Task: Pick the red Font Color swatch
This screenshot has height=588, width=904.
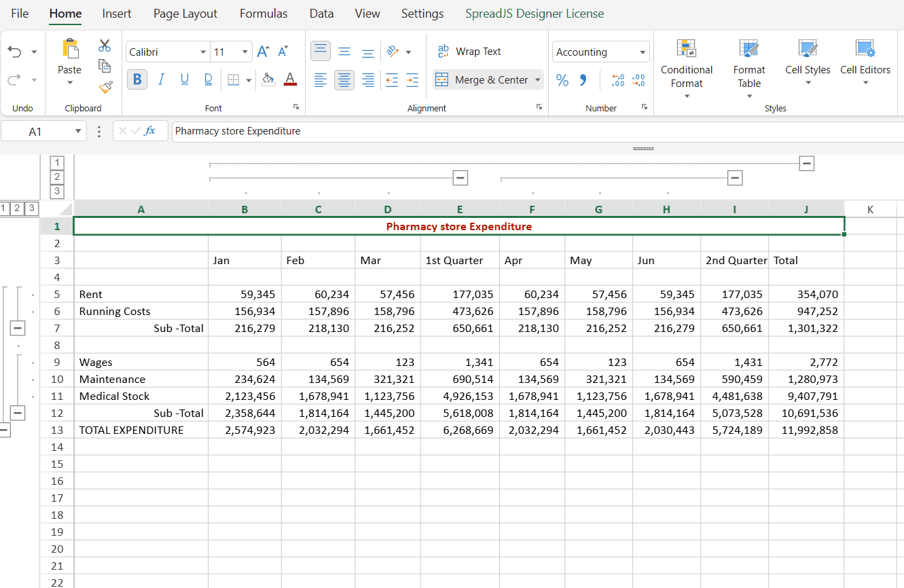Action: (290, 80)
